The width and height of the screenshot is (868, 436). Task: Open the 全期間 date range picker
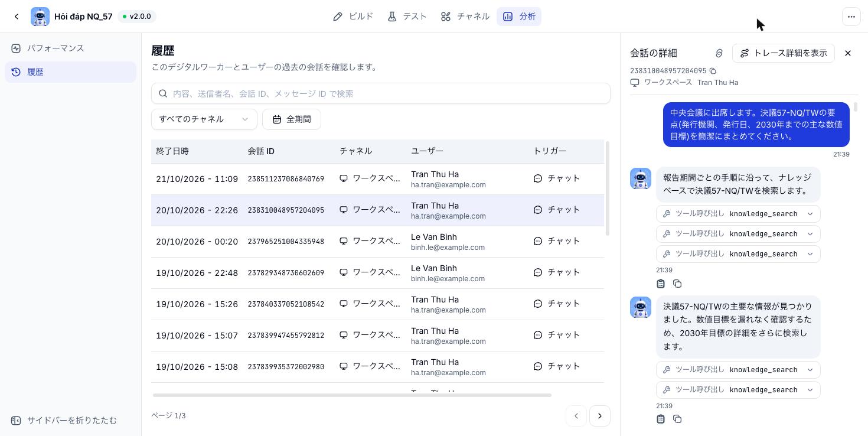click(292, 119)
